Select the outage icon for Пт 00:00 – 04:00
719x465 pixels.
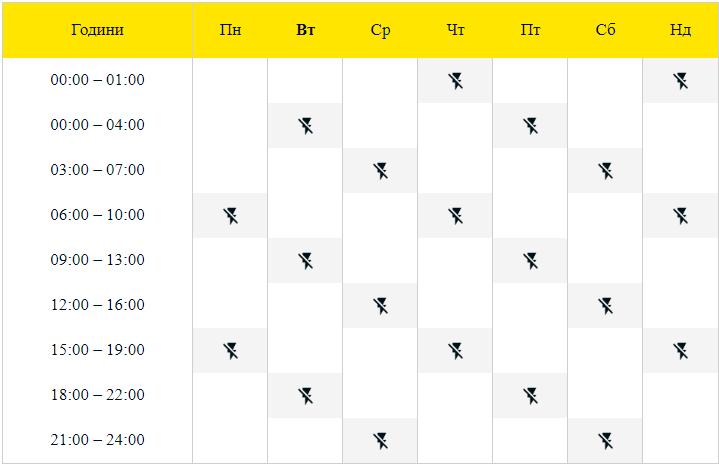[x=531, y=126]
